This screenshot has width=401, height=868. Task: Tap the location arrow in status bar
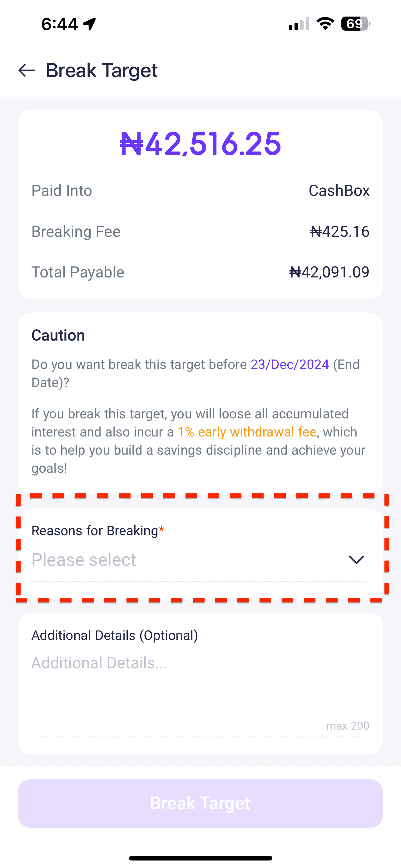(90, 24)
